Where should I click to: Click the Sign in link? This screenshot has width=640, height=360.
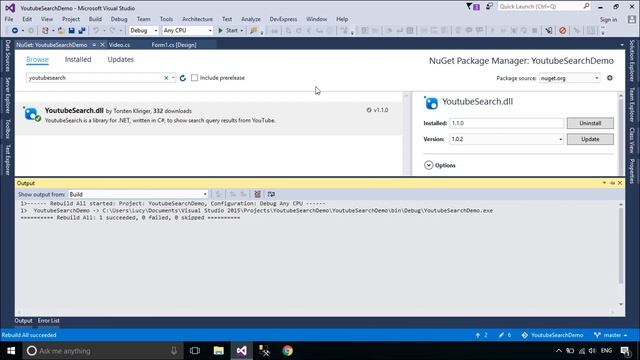coord(608,20)
